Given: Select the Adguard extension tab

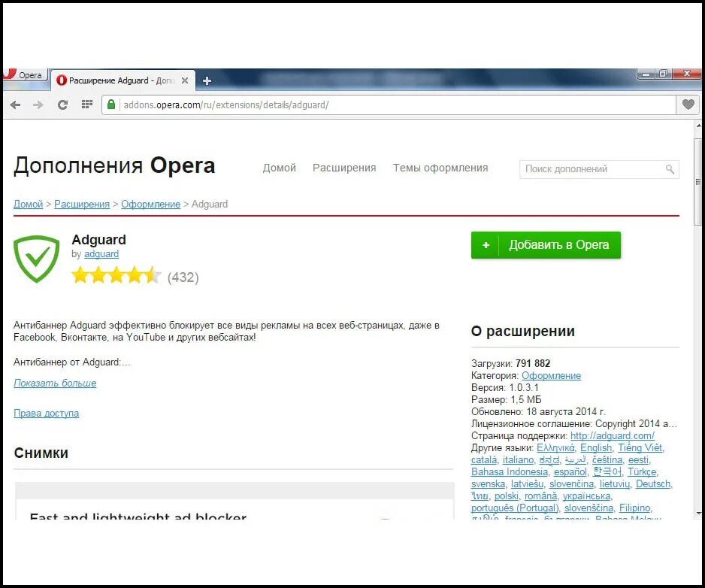Looking at the screenshot, I should point(122,80).
